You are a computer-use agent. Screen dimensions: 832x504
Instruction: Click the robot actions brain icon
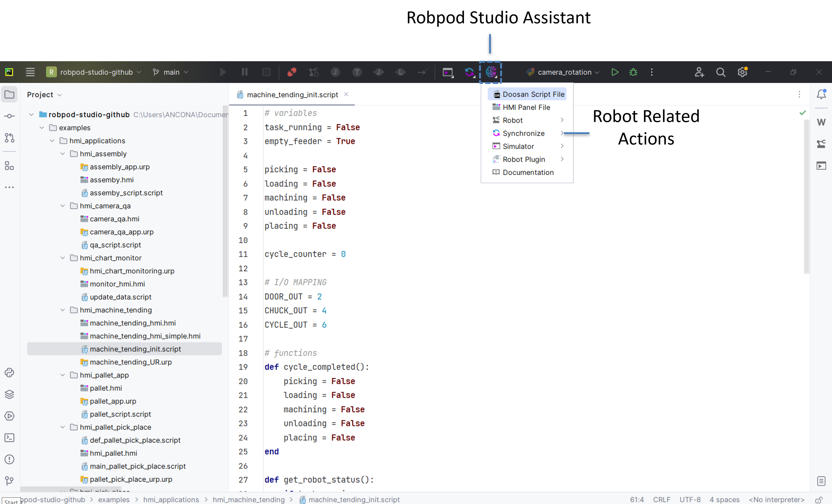tap(491, 72)
